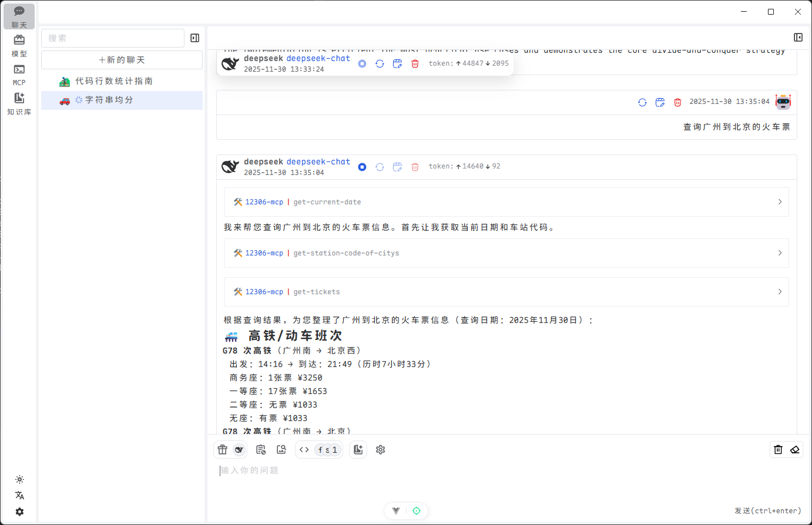Click the deepseek avatar on 13:35:04 reply
The image size is (812, 525).
point(230,167)
